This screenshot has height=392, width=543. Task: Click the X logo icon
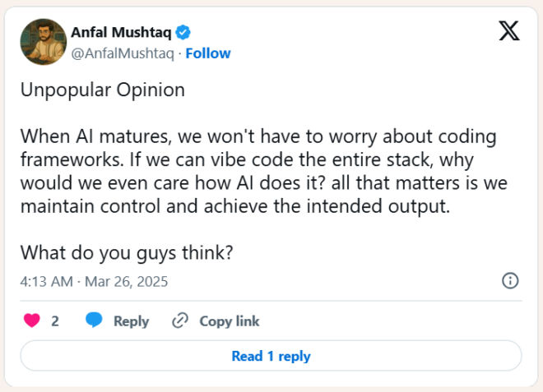509,32
